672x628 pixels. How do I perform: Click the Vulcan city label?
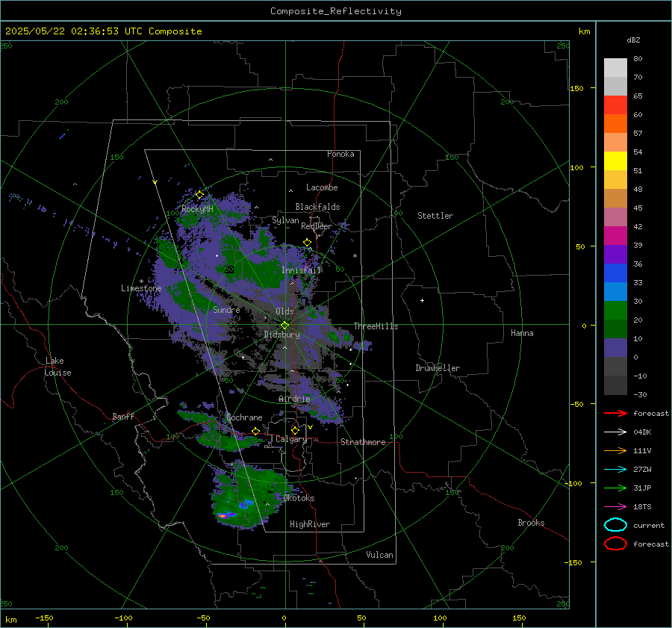click(379, 555)
